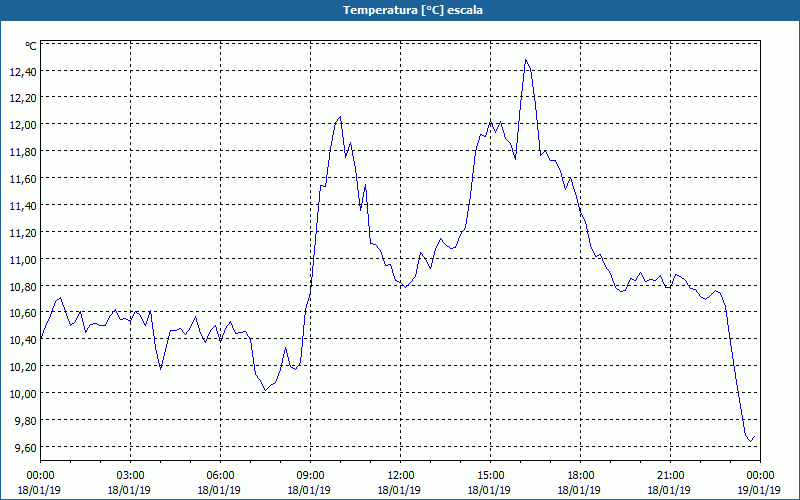Click the 10,20 y-axis label
800x500 pixels.
tap(23, 367)
